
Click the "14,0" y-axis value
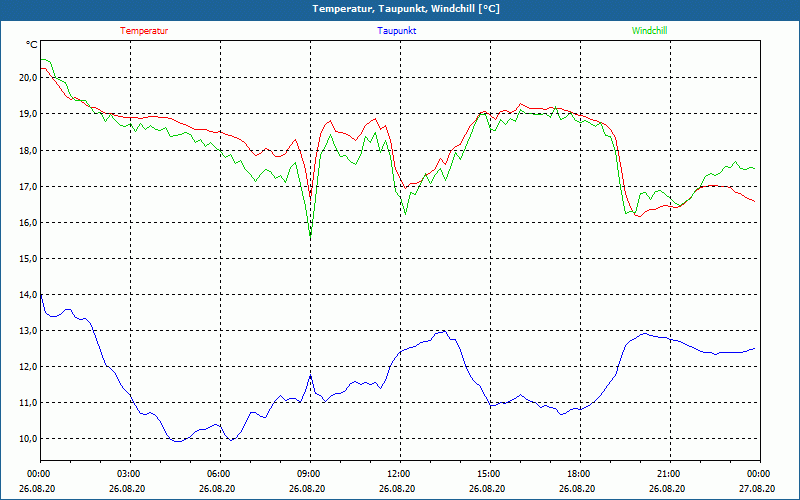pyautogui.click(x=28, y=294)
